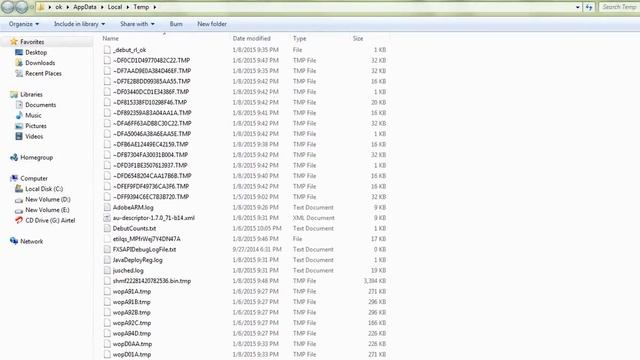Create a New folder from the toolbar
640x360 pixels.
pyautogui.click(x=212, y=24)
